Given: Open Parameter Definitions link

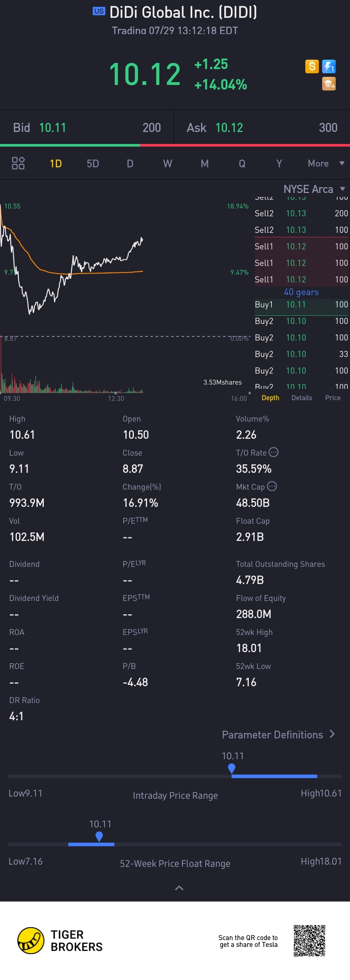Looking at the screenshot, I should pos(278,735).
